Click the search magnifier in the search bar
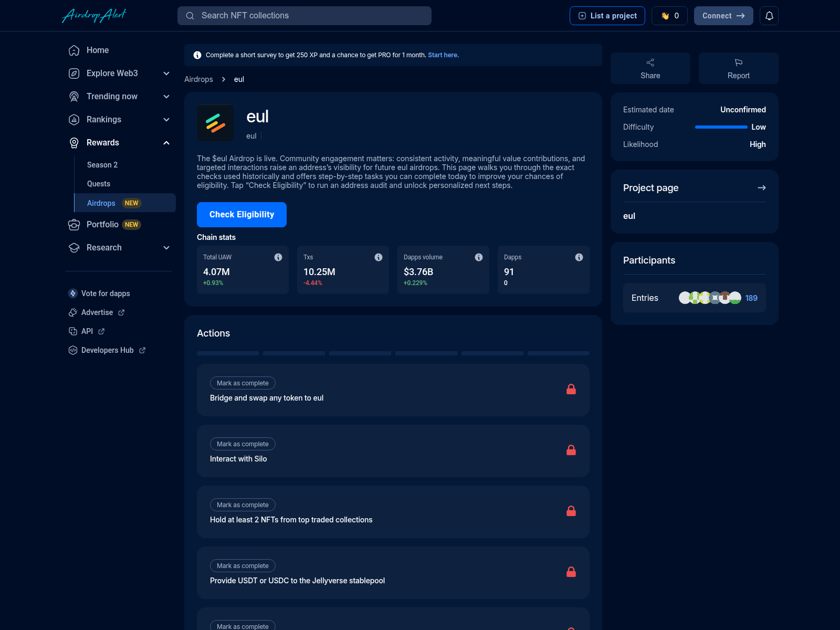The image size is (840, 630). pyautogui.click(x=190, y=16)
